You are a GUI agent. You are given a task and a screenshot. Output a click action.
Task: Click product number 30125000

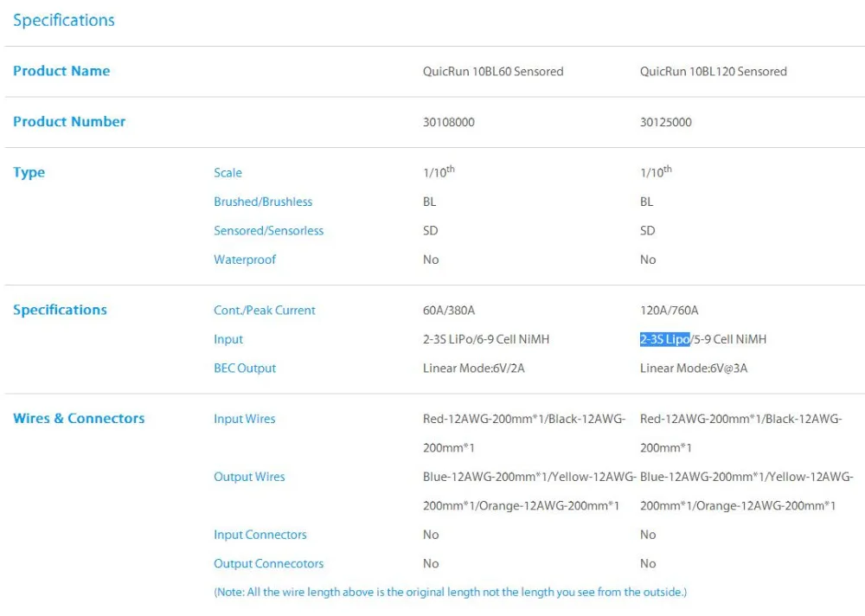point(665,122)
